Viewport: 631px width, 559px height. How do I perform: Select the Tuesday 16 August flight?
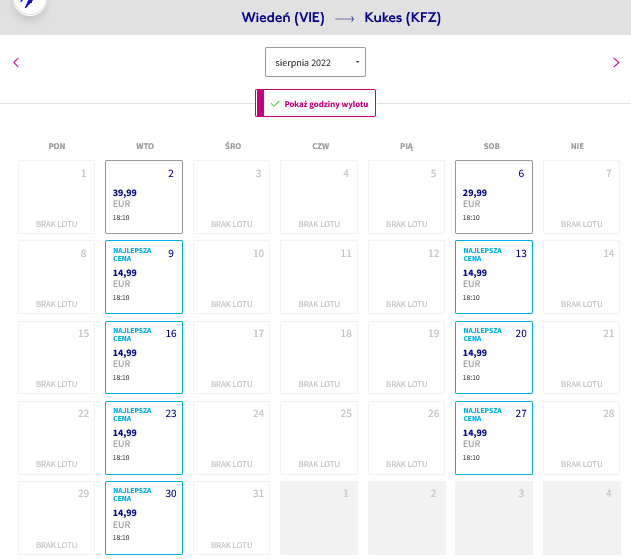(144, 357)
